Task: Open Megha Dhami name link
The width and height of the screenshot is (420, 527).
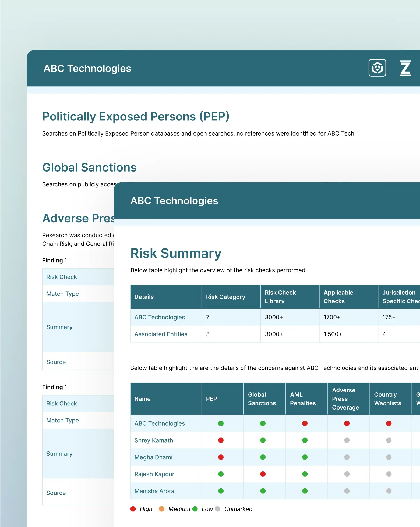Action: 153,457
